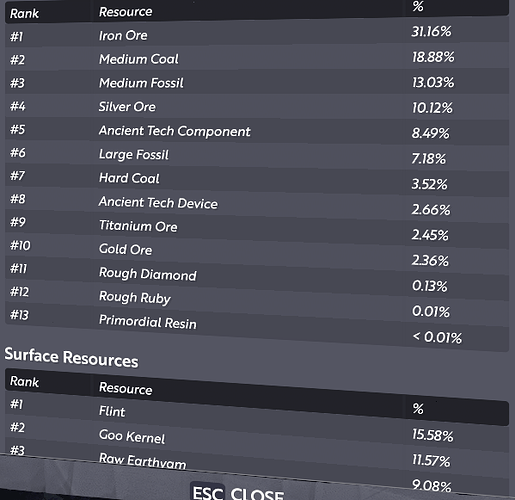515x500 pixels.
Task: Click the top table's Rank column header
Action: pyautogui.click(x=24, y=14)
